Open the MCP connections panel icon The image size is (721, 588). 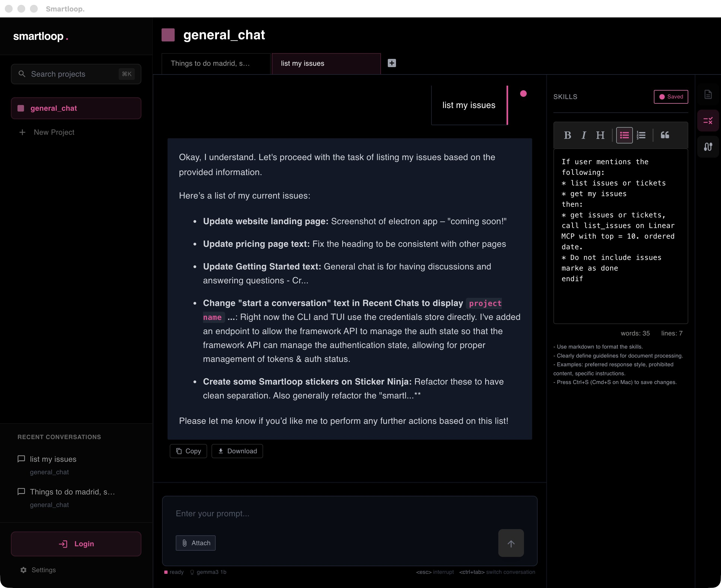tap(708, 147)
